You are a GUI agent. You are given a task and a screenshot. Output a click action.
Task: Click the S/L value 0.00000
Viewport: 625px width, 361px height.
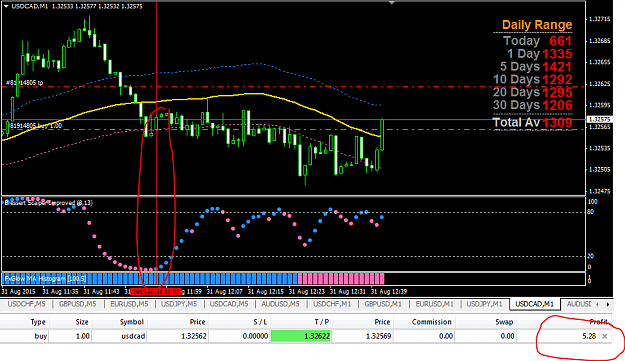point(255,336)
